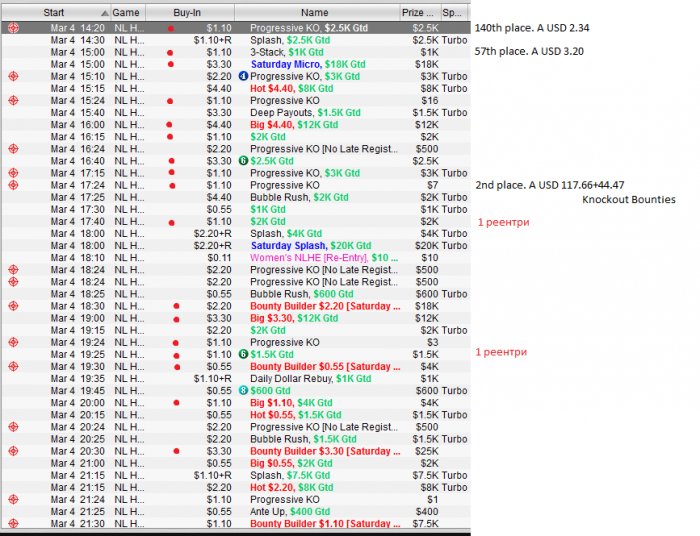Click the target icon next to Bounty Builder $3.30
This screenshot has width=700, height=536.
point(13,451)
